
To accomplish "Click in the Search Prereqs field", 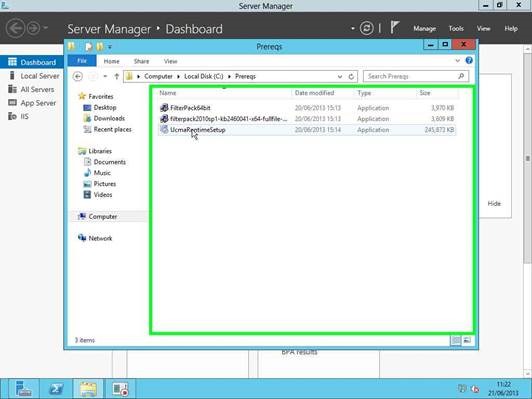I will 416,76.
